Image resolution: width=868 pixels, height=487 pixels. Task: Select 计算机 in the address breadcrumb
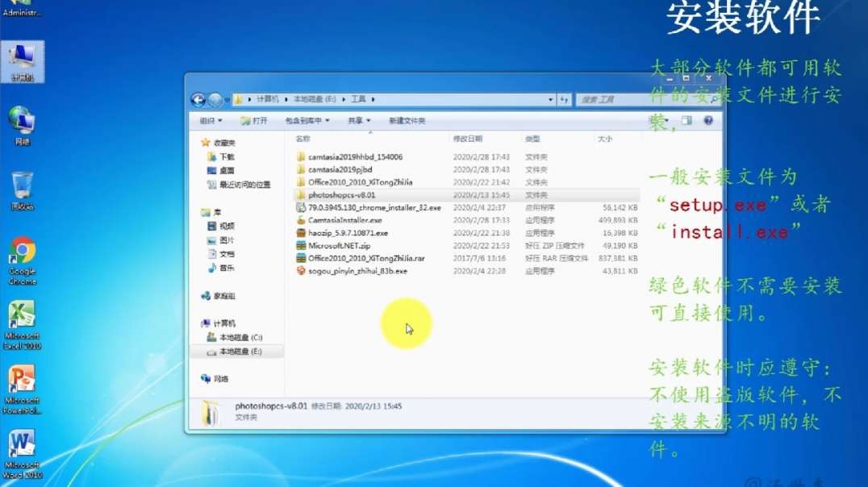tap(267, 99)
